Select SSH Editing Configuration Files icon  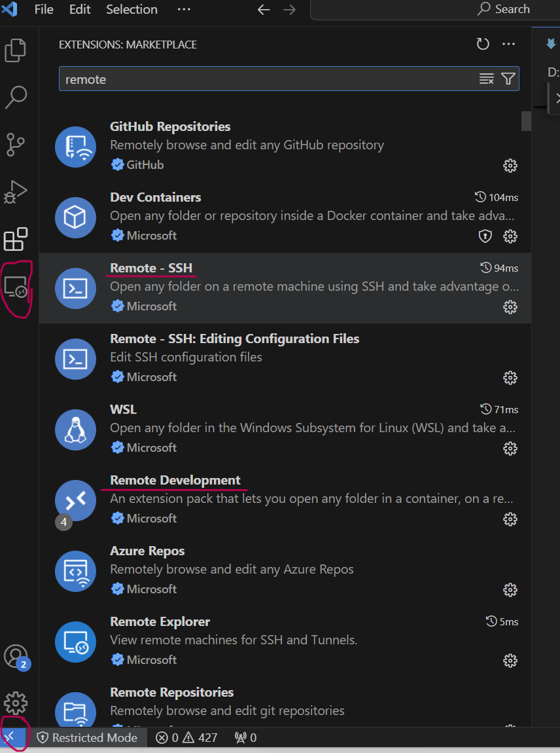pos(75,359)
